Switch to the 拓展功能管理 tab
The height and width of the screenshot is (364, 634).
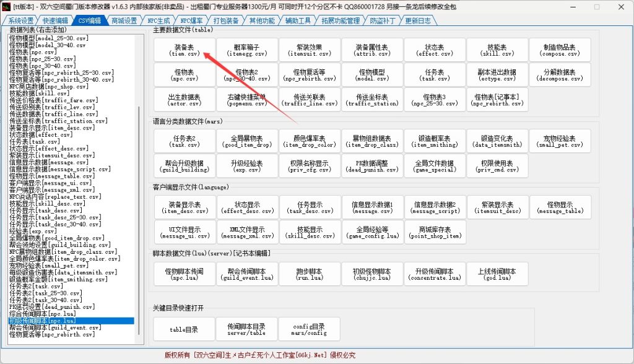click(x=341, y=20)
